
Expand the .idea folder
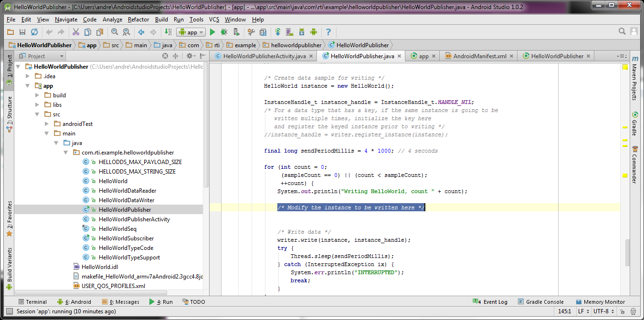click(28, 76)
